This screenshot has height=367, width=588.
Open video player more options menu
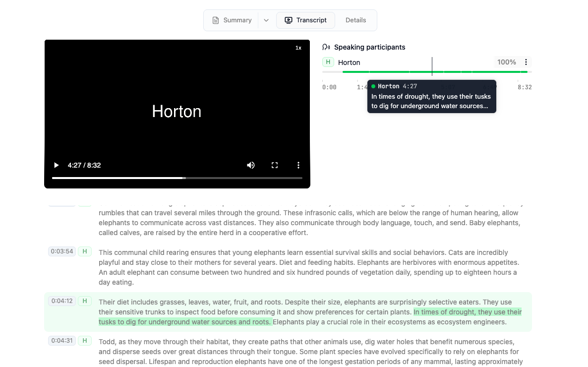click(298, 165)
